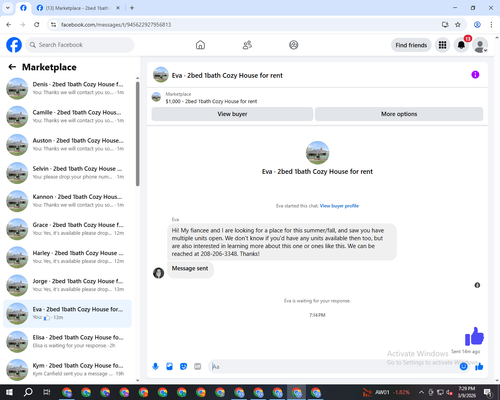This screenshot has width=500, height=400.
Task: Go back using the Marketplace back arrow
Action: point(12,67)
